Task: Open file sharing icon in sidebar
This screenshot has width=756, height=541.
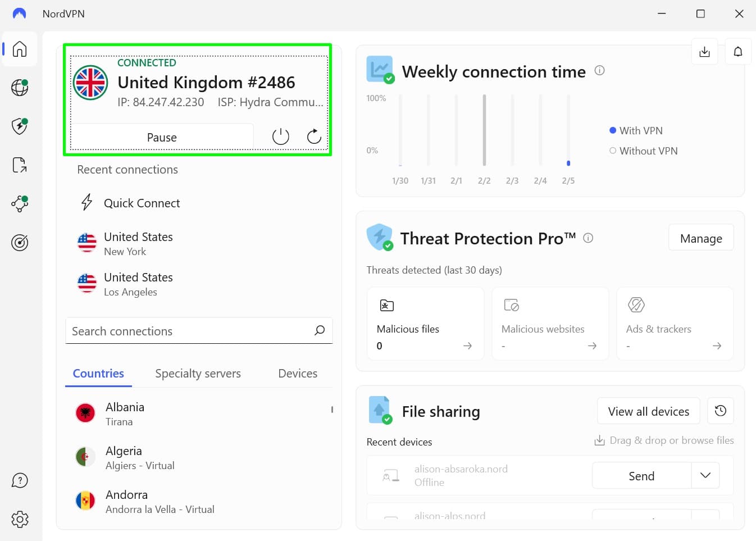Action: tap(20, 165)
